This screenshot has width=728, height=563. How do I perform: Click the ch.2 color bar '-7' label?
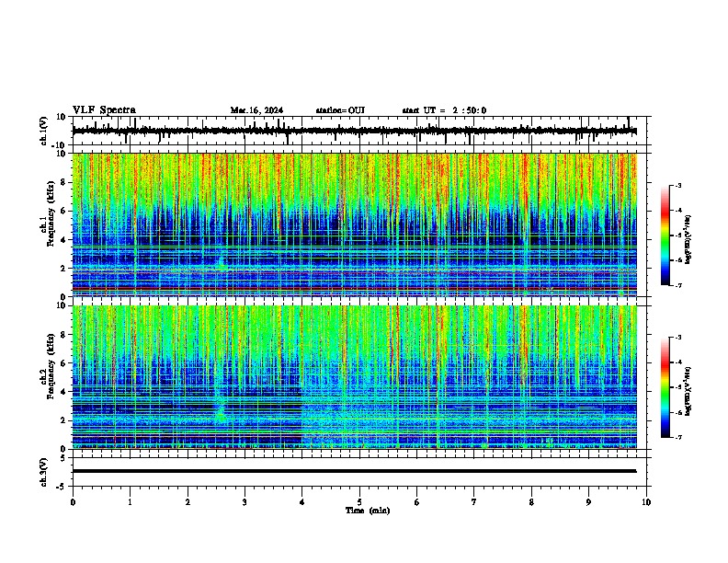point(677,437)
